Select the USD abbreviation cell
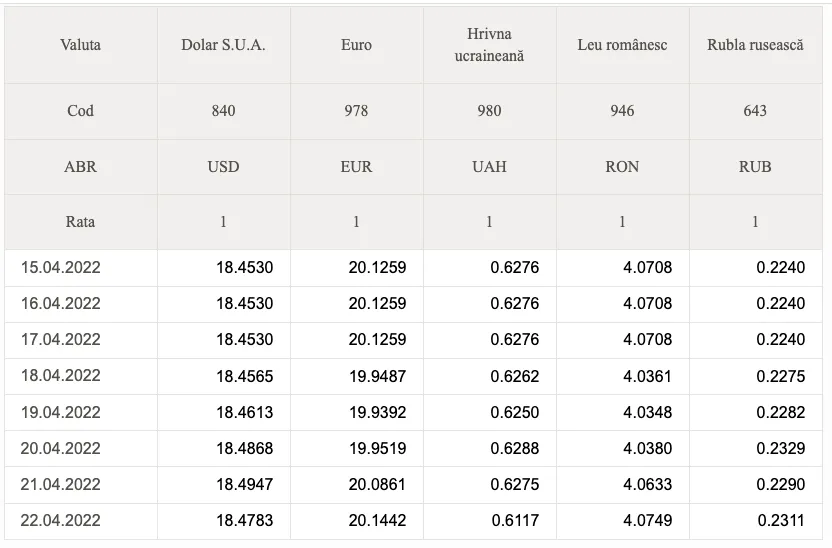This screenshot has height=548, width=832. (x=223, y=167)
